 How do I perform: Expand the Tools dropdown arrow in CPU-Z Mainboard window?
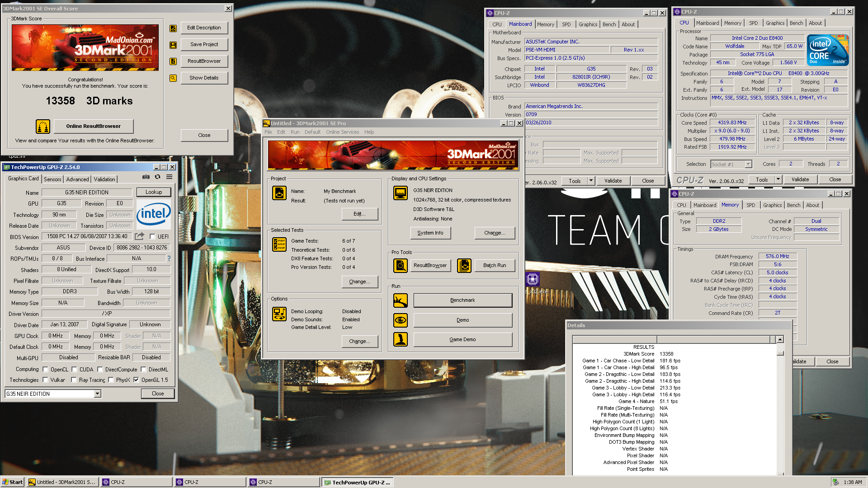590,181
